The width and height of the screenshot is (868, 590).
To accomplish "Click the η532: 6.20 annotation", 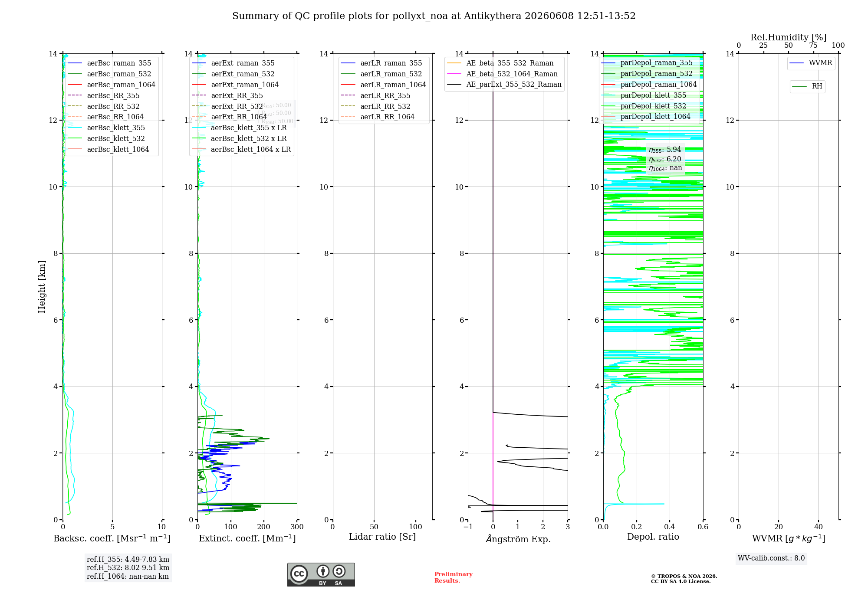I will click(x=665, y=159).
